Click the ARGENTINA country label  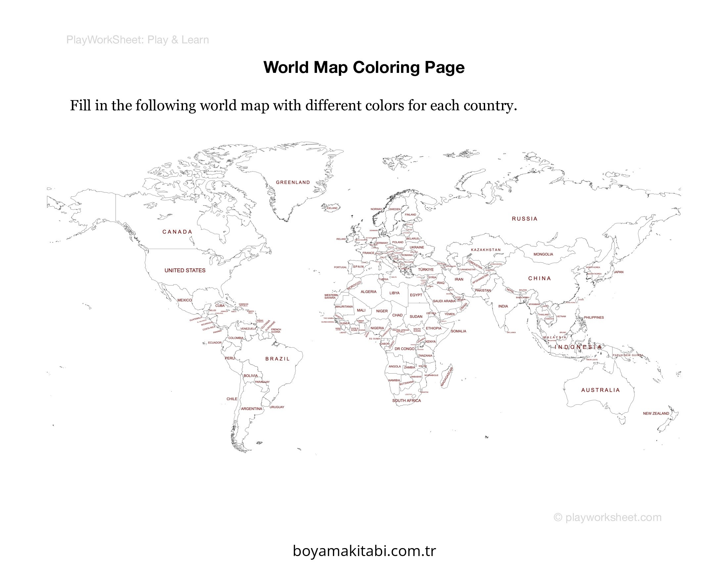[251, 409]
